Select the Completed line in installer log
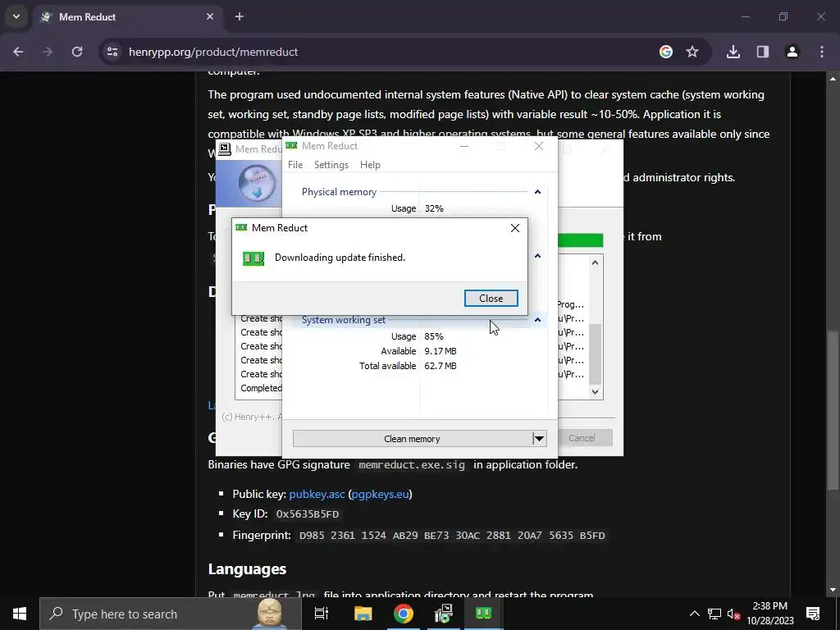The height and width of the screenshot is (630, 840). pos(261,388)
